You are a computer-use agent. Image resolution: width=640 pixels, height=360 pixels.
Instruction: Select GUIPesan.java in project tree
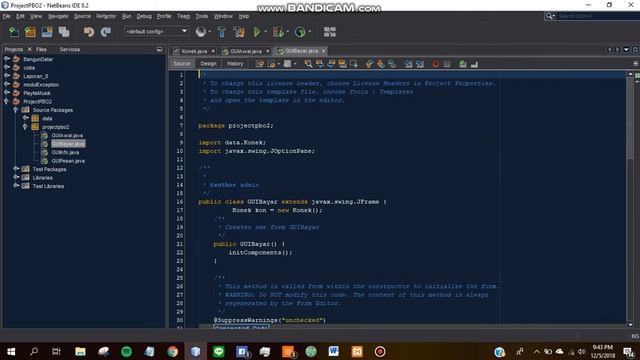pos(68,161)
